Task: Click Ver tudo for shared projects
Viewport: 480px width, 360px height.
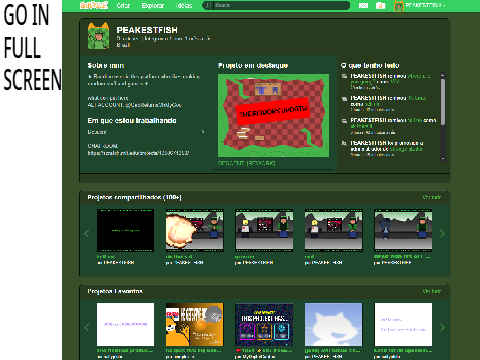Action: click(432, 197)
